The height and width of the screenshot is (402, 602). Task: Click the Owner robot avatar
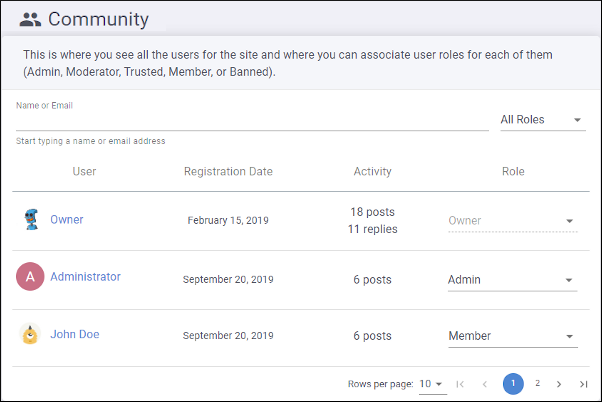point(31,220)
